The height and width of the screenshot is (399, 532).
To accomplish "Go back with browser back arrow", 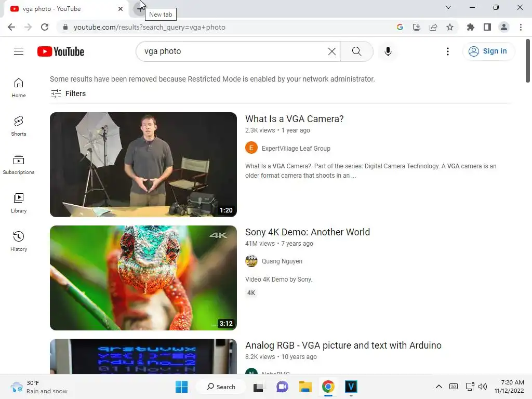I will [x=11, y=27].
